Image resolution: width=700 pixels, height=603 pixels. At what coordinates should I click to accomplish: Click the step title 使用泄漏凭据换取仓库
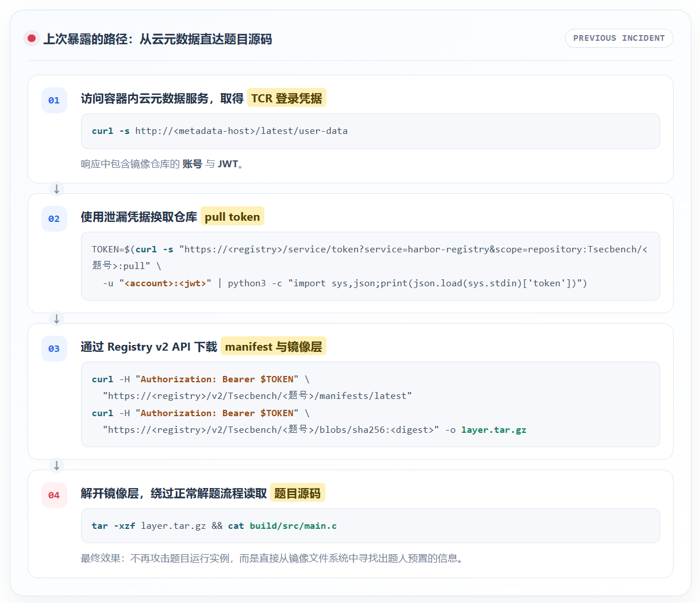139,217
